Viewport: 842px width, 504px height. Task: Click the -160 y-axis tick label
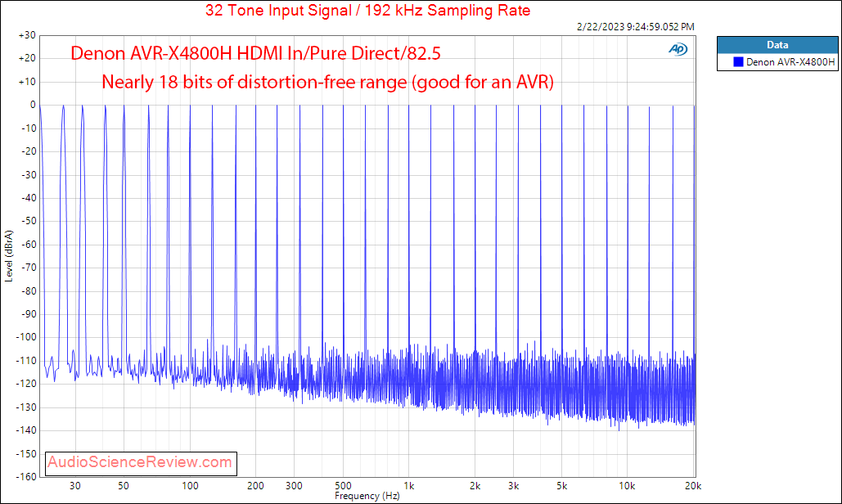pyautogui.click(x=26, y=477)
